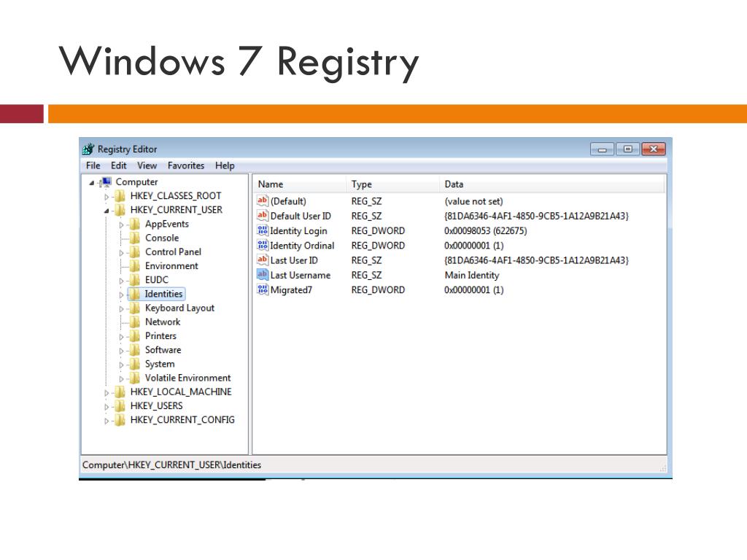747x560 pixels.
Task: Click the Volatile Environment folder icon
Action: pyautogui.click(x=135, y=378)
